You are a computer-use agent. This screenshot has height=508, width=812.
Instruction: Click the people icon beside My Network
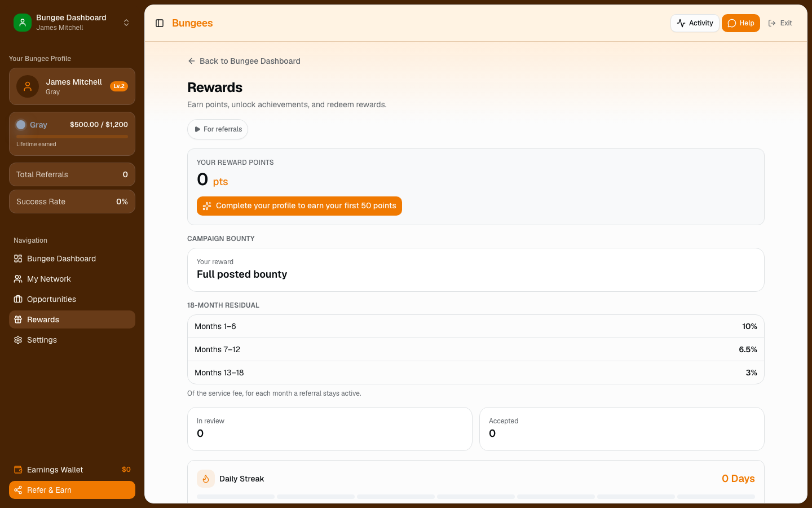(x=18, y=279)
